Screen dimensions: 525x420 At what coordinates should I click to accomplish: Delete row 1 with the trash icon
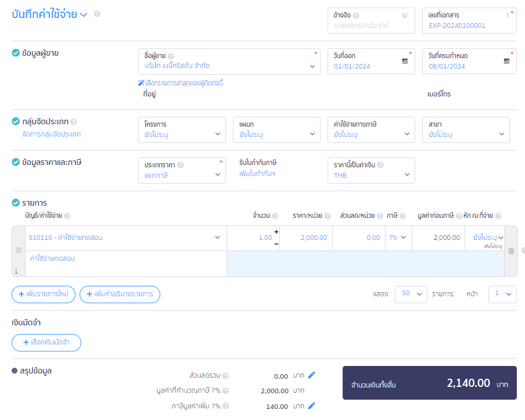point(511,251)
